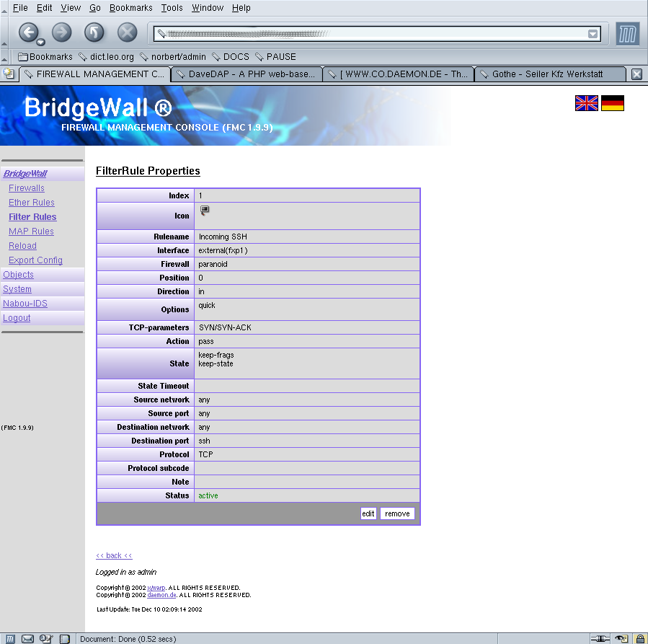Screen dimensions: 648x644
Task: Expand the URL bar history dropdown
Action: point(592,34)
